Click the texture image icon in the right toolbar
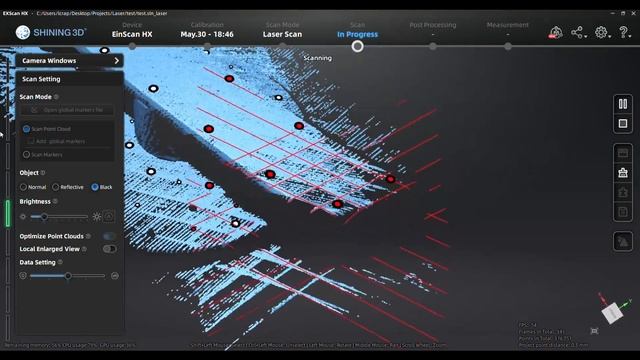This screenshot has width=640, height=360. pyautogui.click(x=622, y=242)
